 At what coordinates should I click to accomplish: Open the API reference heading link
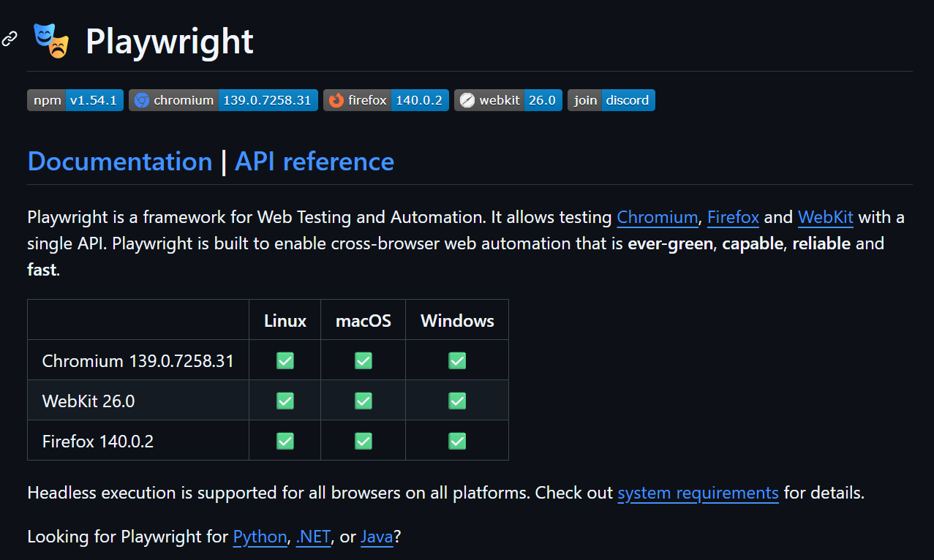[x=315, y=162]
